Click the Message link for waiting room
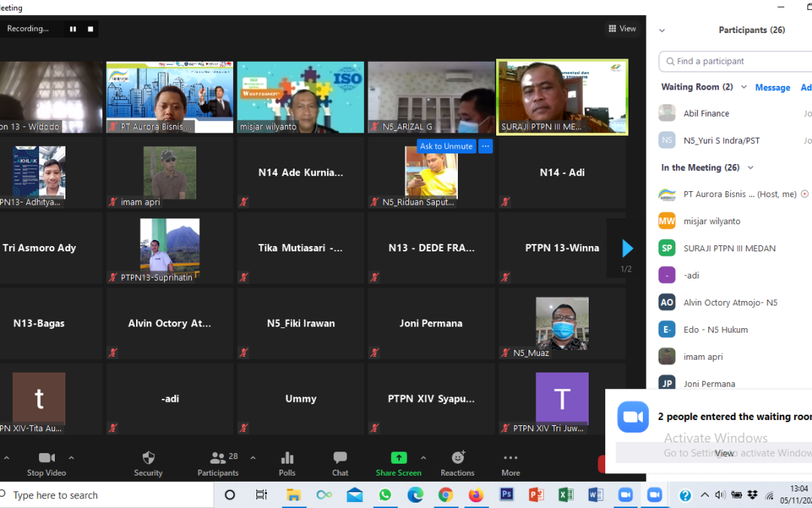Viewport: 812px width, 508px height. (x=772, y=87)
